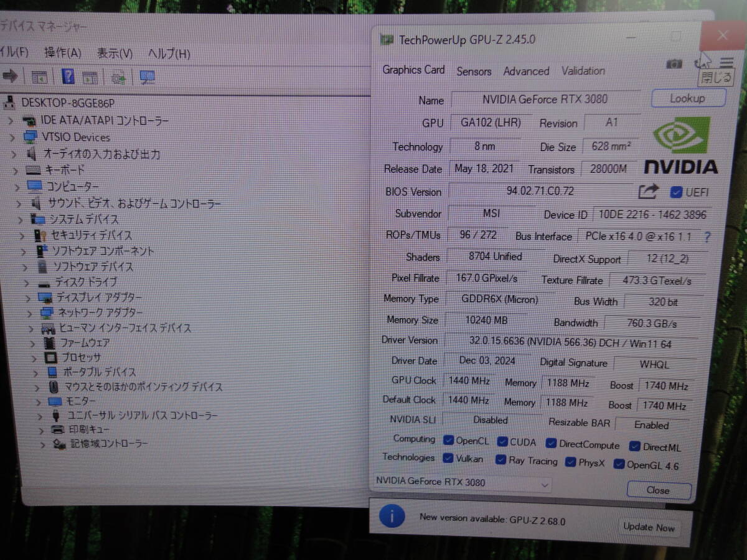
Task: Click the monitor (モニター) device icon
Action: [55, 401]
